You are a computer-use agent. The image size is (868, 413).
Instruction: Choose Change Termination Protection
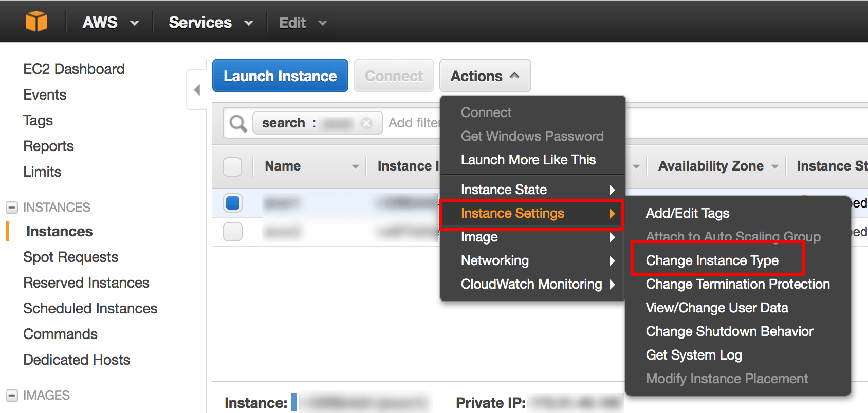(738, 284)
